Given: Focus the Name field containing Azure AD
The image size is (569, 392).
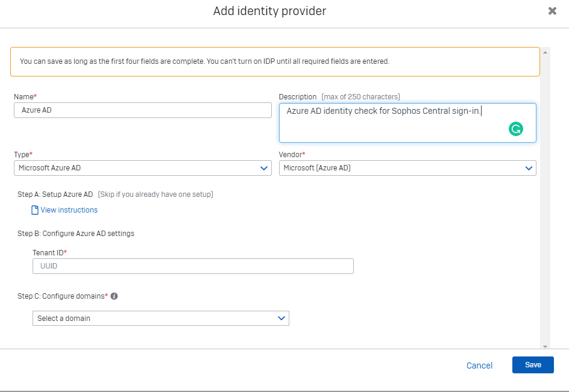Looking at the screenshot, I should [142, 110].
